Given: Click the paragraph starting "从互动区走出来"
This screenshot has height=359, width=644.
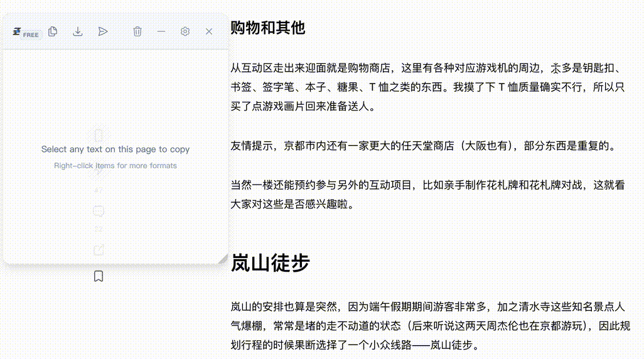Looking at the screenshot, I should pyautogui.click(x=427, y=87).
